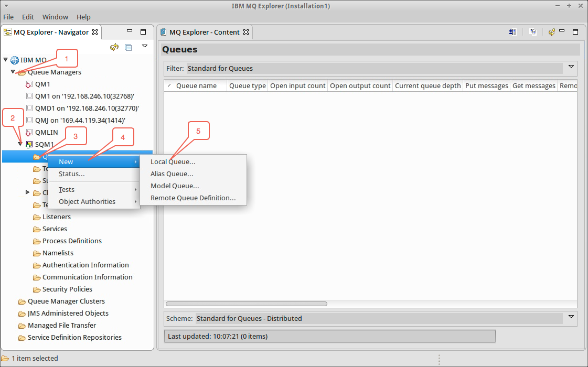
Task: Click the Open output count column header
Action: 360,86
